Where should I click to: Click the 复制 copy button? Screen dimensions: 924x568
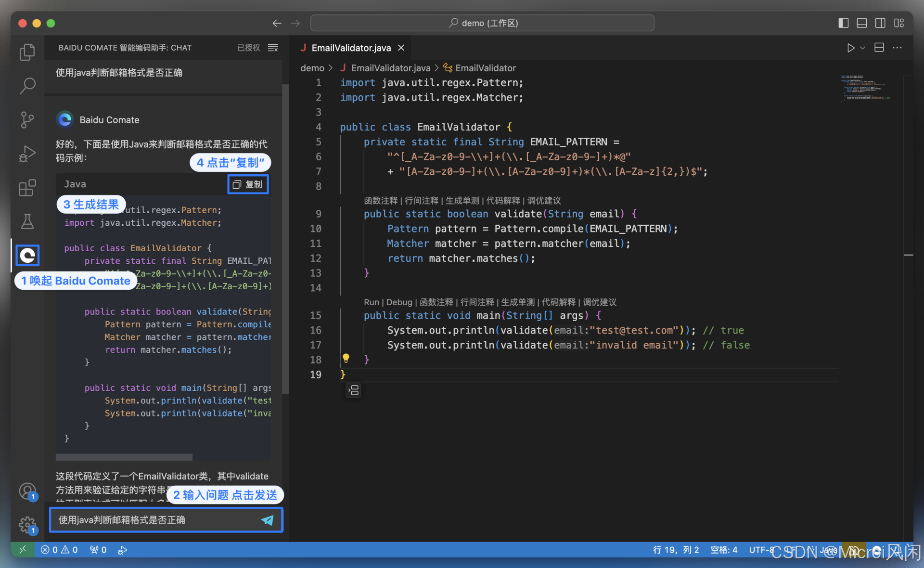point(248,184)
